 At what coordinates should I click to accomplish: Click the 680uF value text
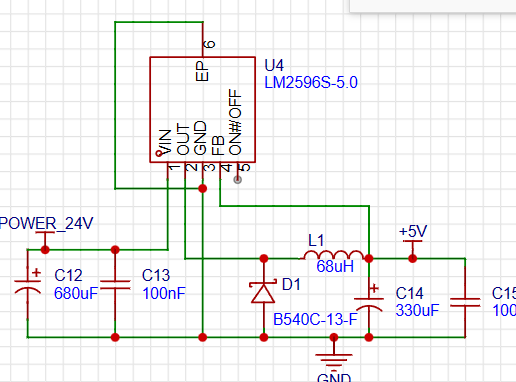click(76, 294)
